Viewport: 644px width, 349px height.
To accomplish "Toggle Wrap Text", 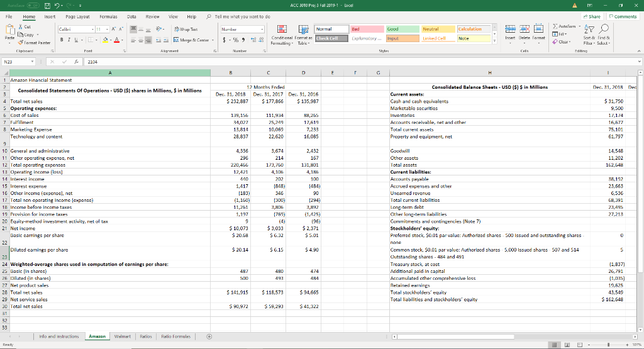I will point(186,29).
